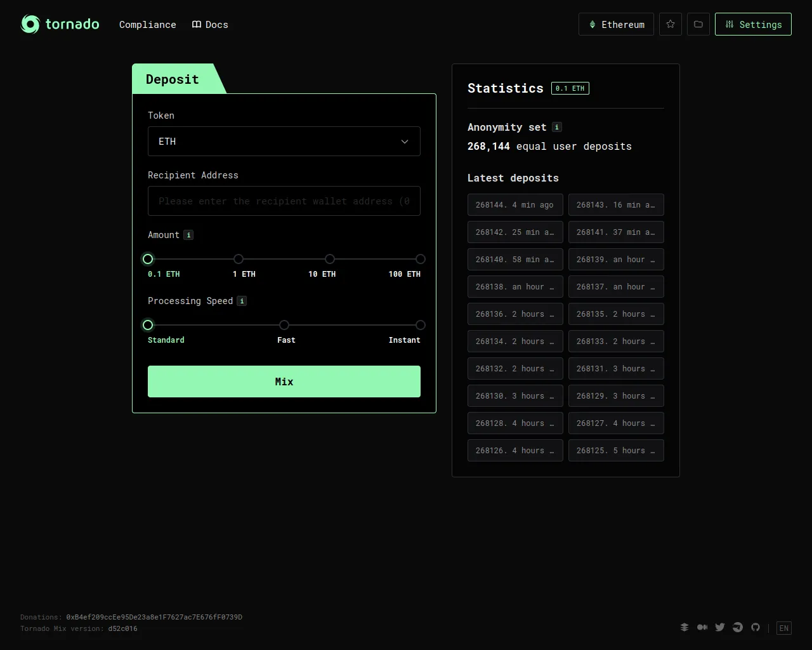Viewport: 812px width, 650px height.
Task: Open the star favorites icon button
Action: click(x=671, y=24)
